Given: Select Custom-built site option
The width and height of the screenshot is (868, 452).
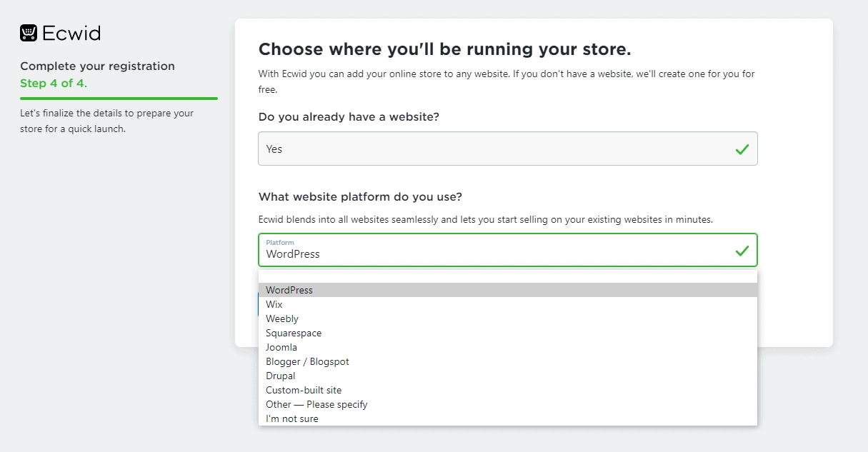Looking at the screenshot, I should coord(303,390).
